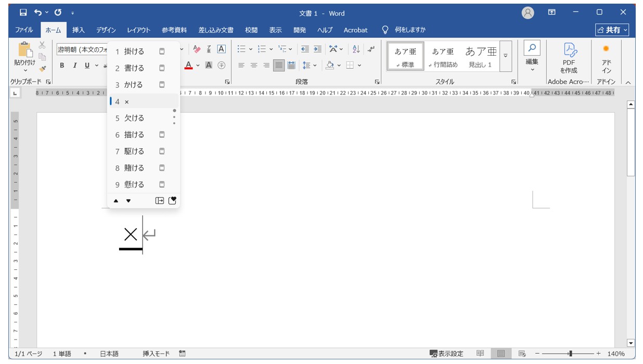
Task: Click the Clear Formatting eraser icon
Action: coord(196,49)
